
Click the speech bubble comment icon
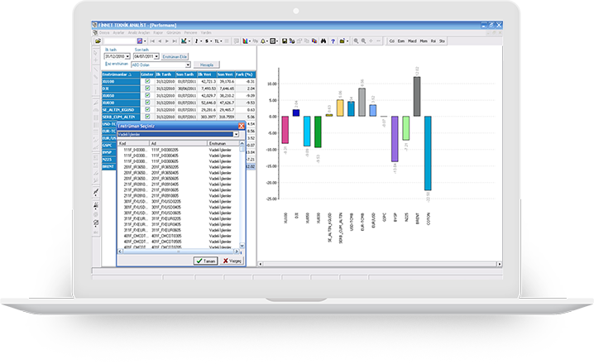click(236, 41)
